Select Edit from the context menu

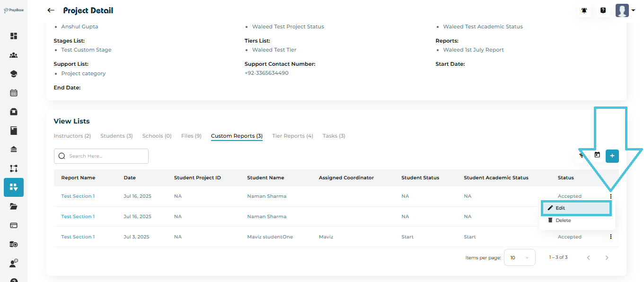tap(576, 208)
